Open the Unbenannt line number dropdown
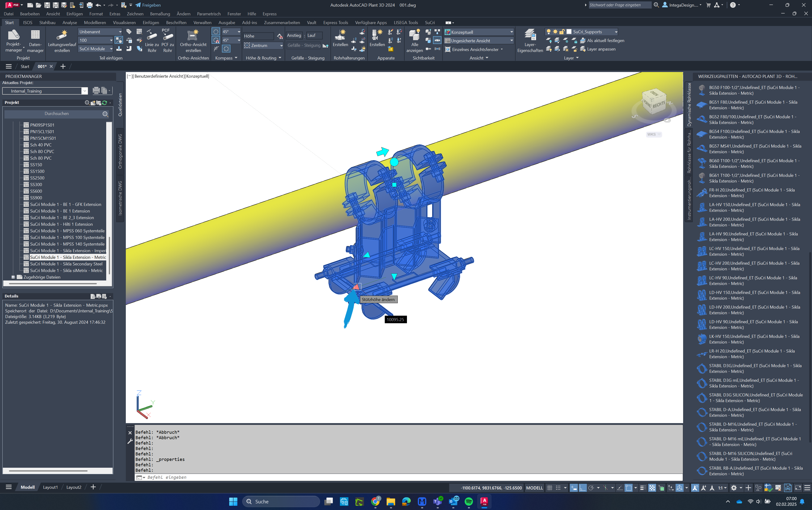This screenshot has height=510, width=812. click(x=100, y=32)
